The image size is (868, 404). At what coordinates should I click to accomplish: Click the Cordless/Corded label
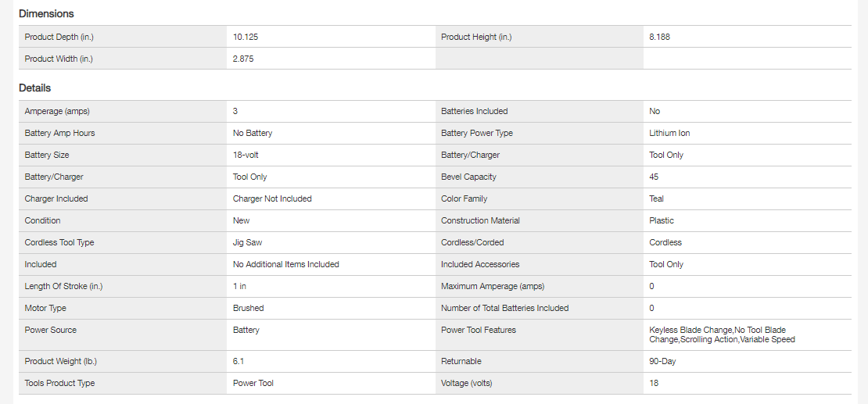coord(472,242)
